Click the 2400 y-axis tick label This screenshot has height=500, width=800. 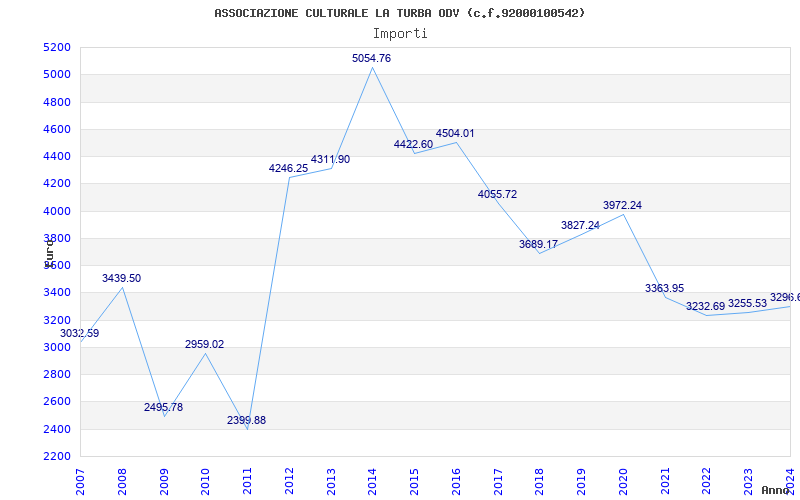[x=57, y=429]
